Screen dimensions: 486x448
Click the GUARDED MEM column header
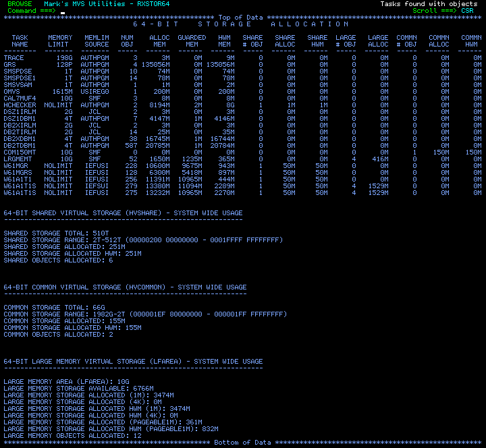tap(192, 41)
